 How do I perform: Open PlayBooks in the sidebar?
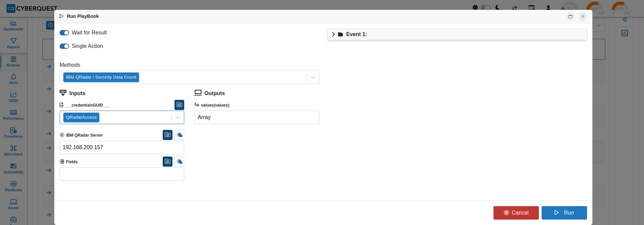(13, 187)
